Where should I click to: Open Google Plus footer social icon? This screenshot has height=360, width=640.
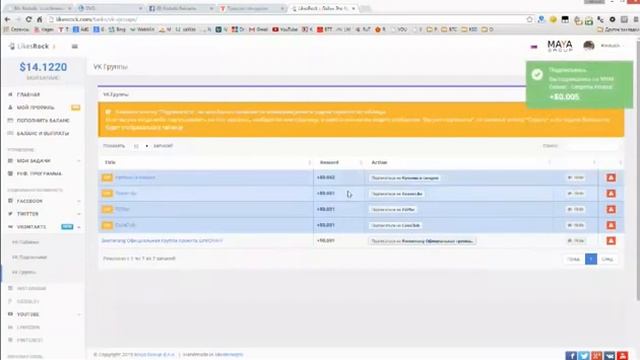coord(596,356)
